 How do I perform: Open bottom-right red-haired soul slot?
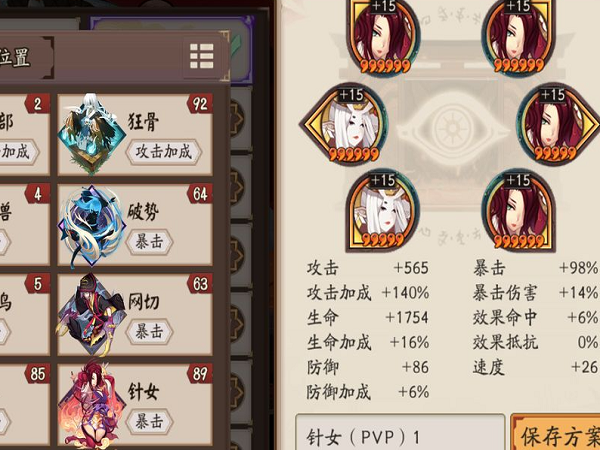click(518, 210)
